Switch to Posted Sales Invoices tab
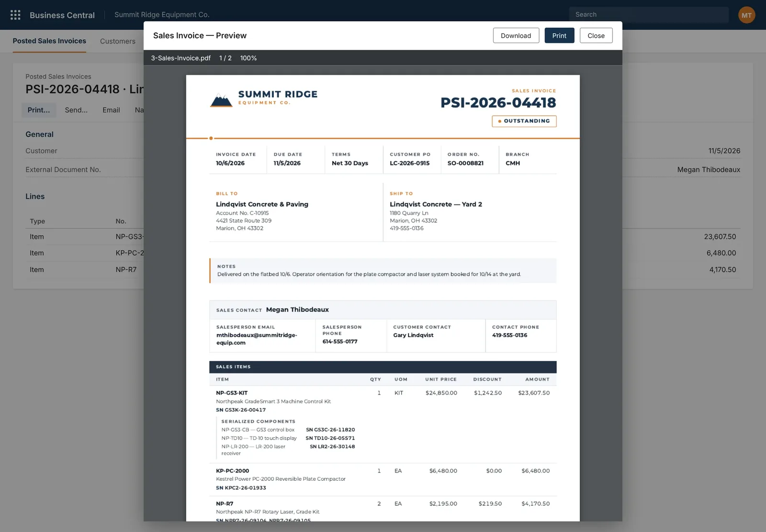The image size is (766, 532). (x=49, y=41)
